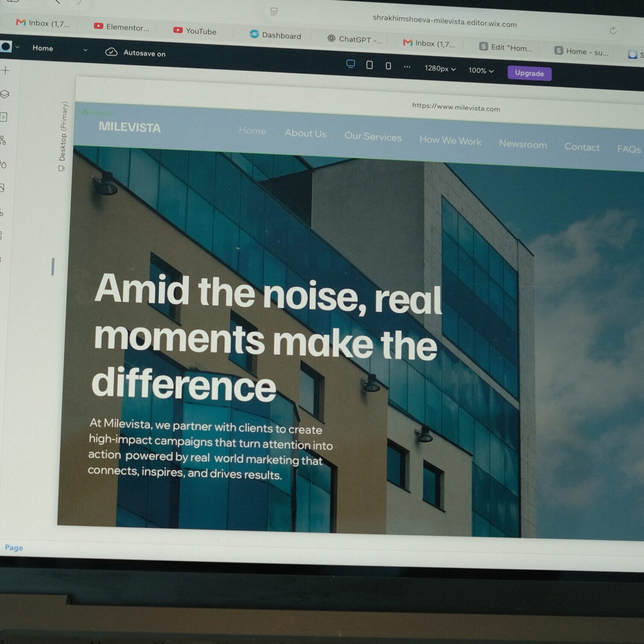Switch to the mobile breakpoint icon

[388, 66]
